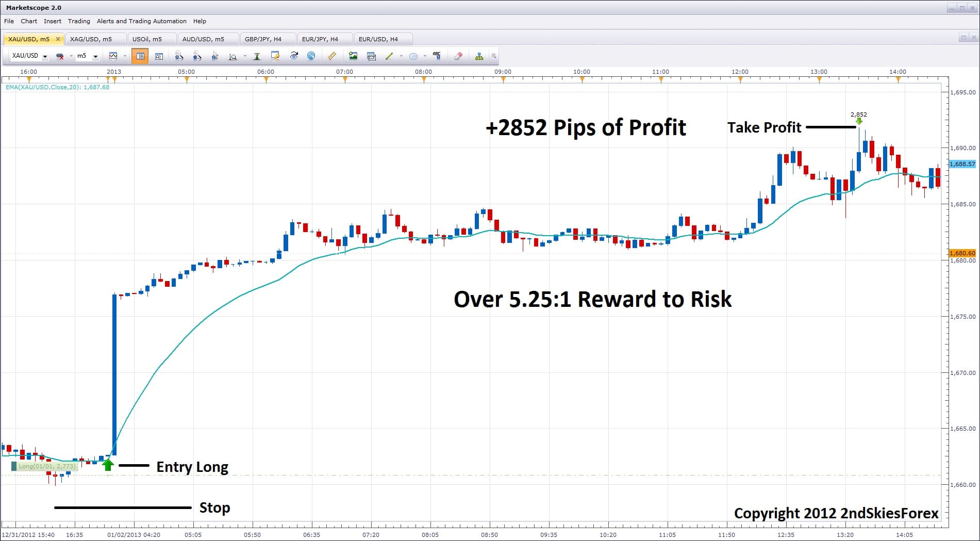Click the unlink chart icon

click(x=60, y=56)
